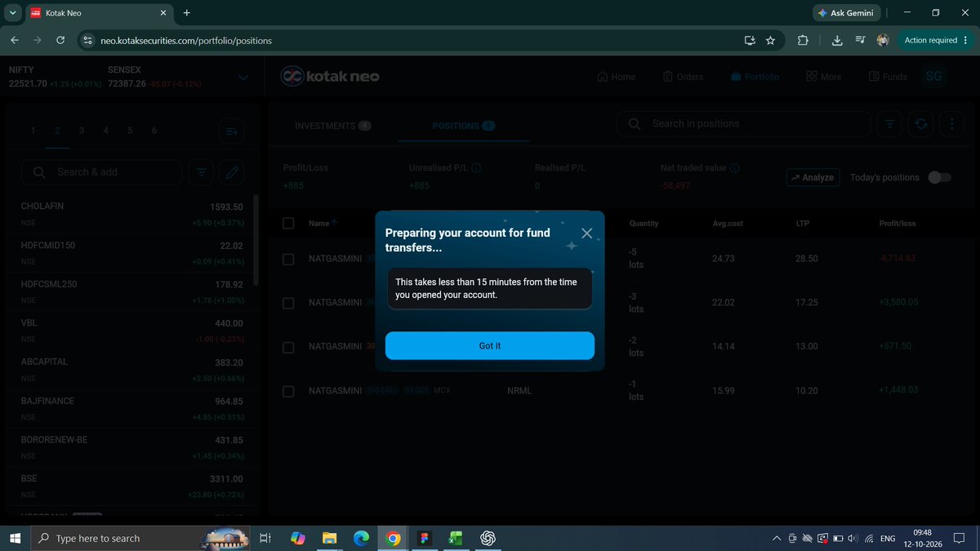Viewport: 980px width, 551px height.
Task: Select BAJFINANCE in the watchlist
Action: tap(131, 409)
